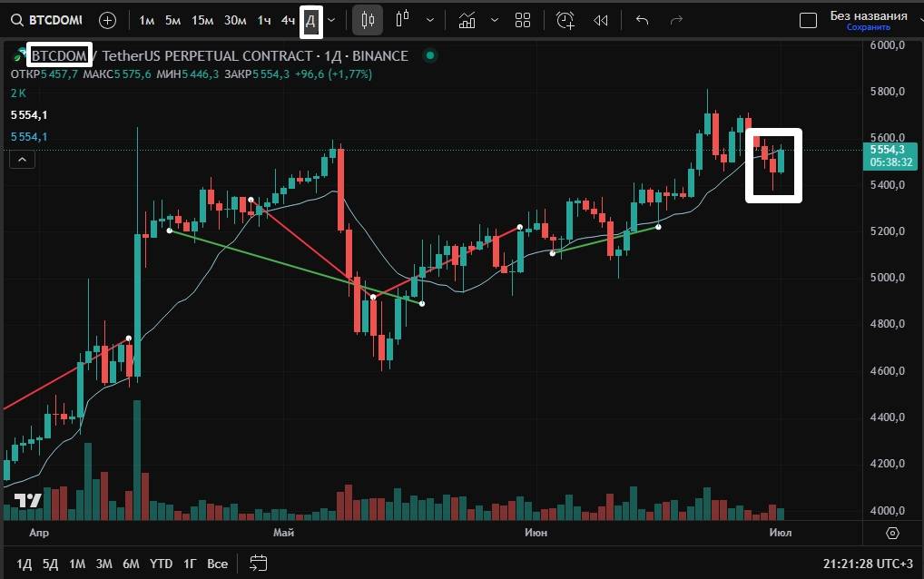This screenshot has width=924, height=579.
Task: Open the Без названия layout name
Action: tap(869, 16)
